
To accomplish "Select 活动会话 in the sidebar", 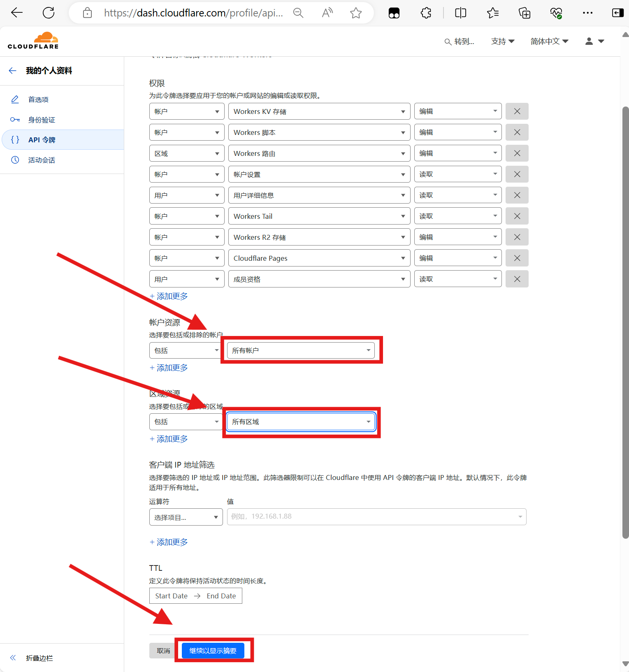I will tap(41, 160).
